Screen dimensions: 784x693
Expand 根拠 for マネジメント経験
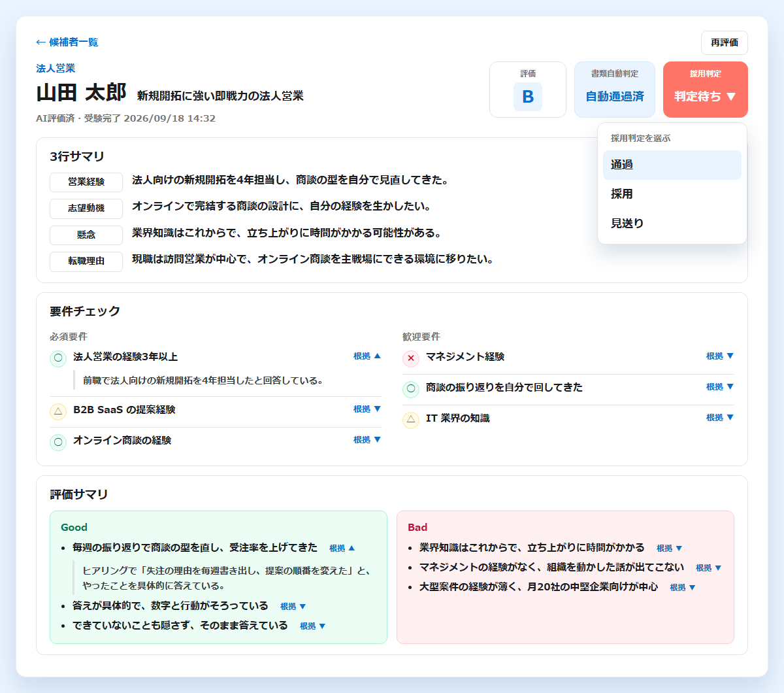coord(720,356)
